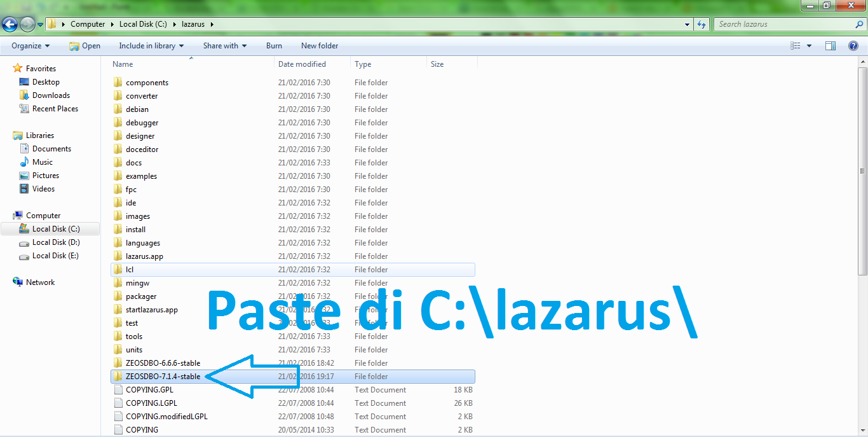The image size is (868, 437).
Task: Go back with the Back arrow button
Action: point(10,24)
